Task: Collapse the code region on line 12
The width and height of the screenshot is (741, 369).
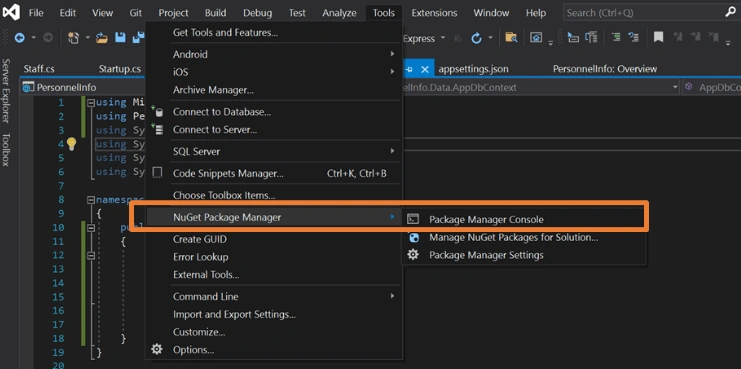Action: tap(91, 255)
